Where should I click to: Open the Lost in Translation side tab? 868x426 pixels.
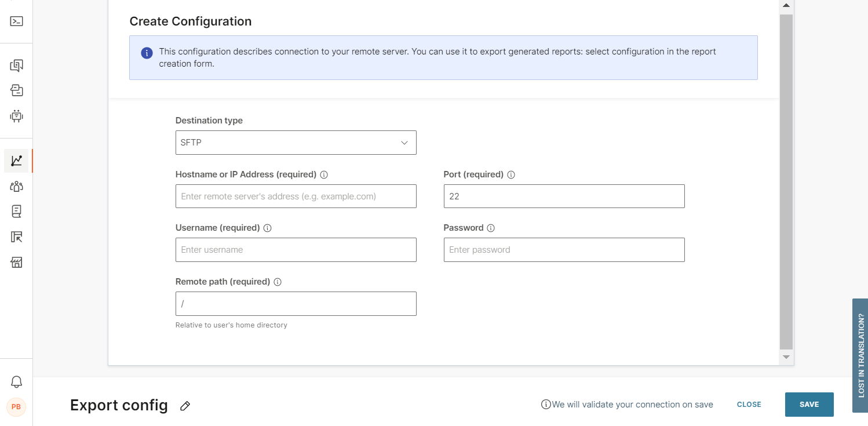(x=860, y=355)
